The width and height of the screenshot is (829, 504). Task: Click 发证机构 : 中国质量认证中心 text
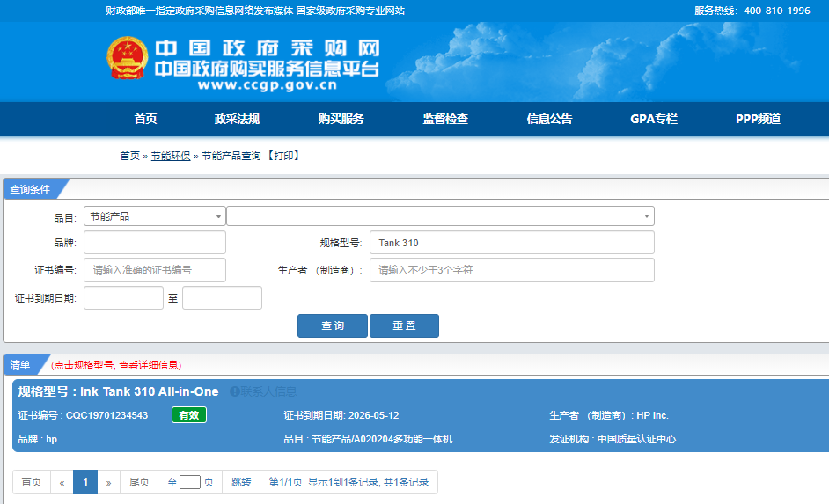[x=613, y=439]
